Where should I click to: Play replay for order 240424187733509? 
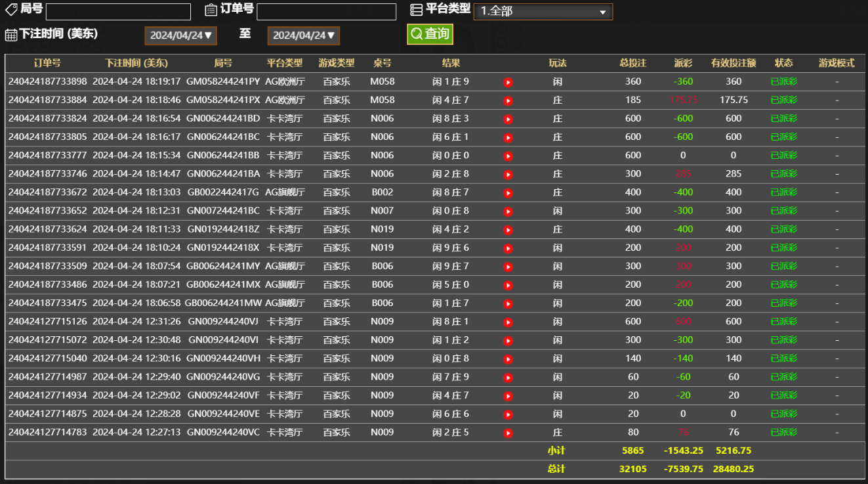point(508,267)
